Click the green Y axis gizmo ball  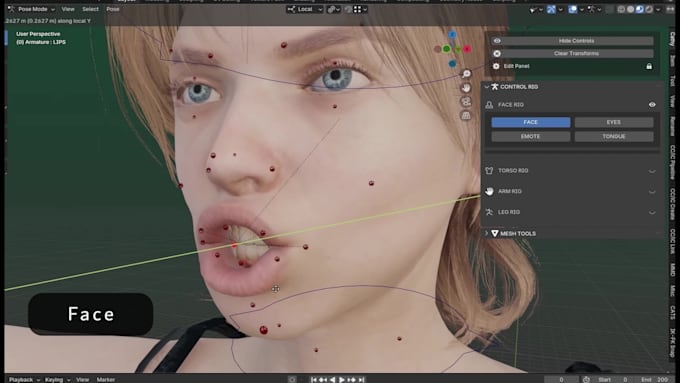(x=446, y=49)
